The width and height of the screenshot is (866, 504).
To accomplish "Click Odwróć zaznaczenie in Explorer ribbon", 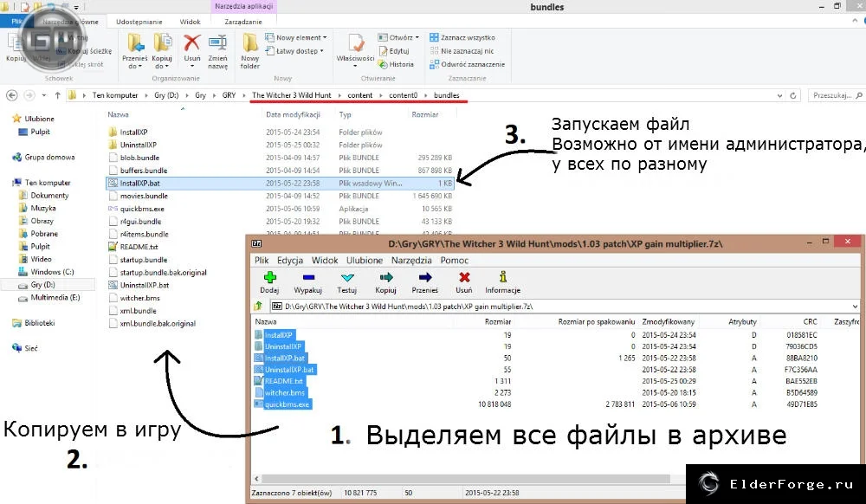I will point(468,64).
